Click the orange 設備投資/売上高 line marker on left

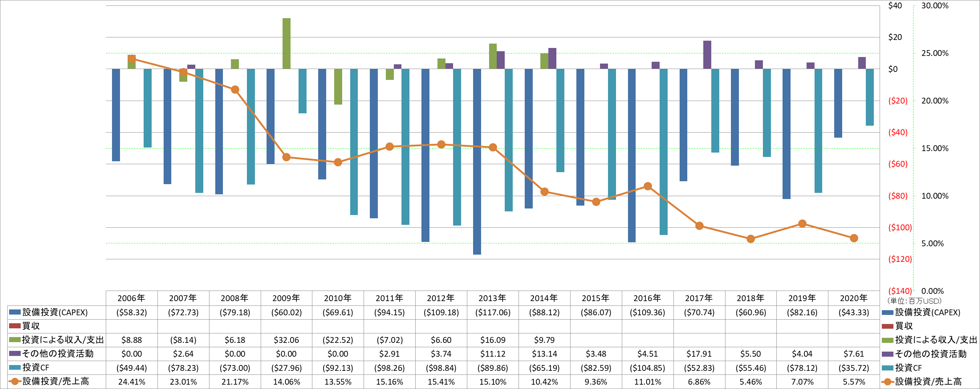pos(15,381)
